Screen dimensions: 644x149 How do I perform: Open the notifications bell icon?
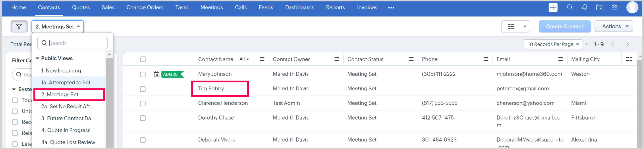click(x=585, y=7)
